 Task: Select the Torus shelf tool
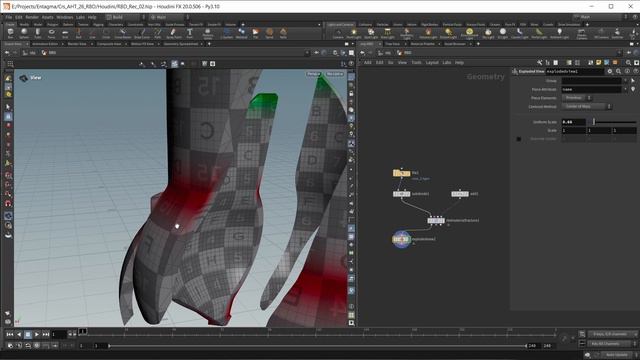51,33
